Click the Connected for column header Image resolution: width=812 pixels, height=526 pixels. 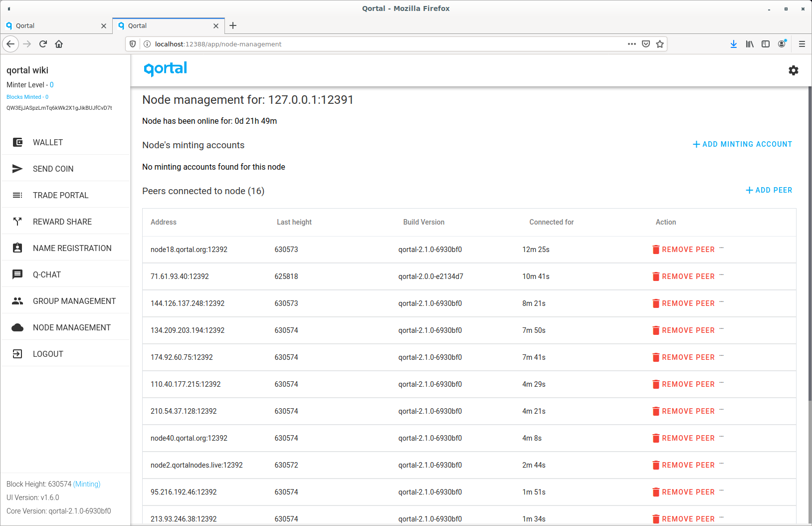point(552,222)
